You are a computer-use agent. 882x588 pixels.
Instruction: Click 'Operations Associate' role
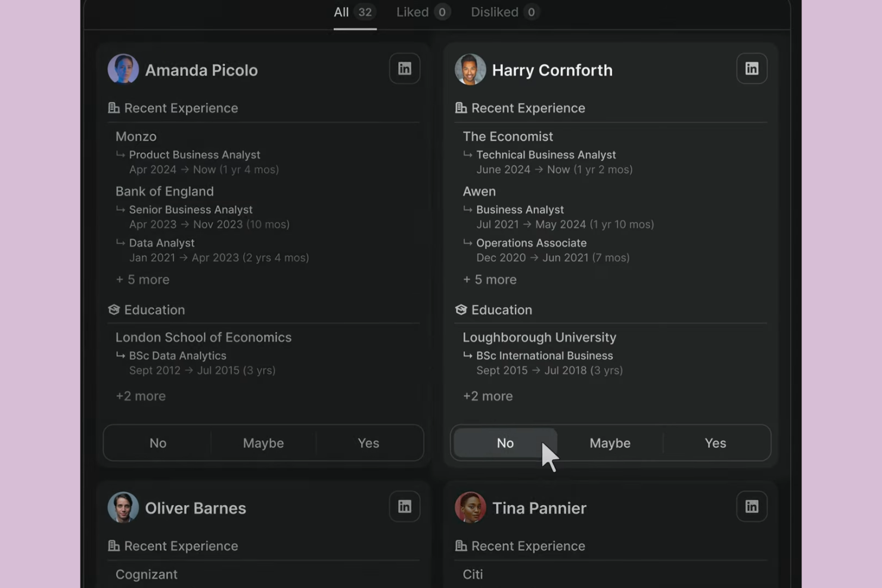coord(532,243)
